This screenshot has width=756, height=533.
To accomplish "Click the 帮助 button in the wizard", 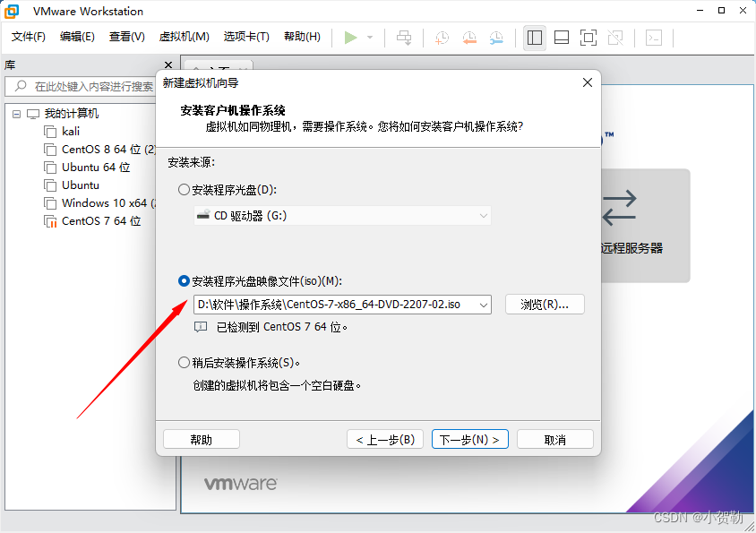I will click(x=201, y=440).
